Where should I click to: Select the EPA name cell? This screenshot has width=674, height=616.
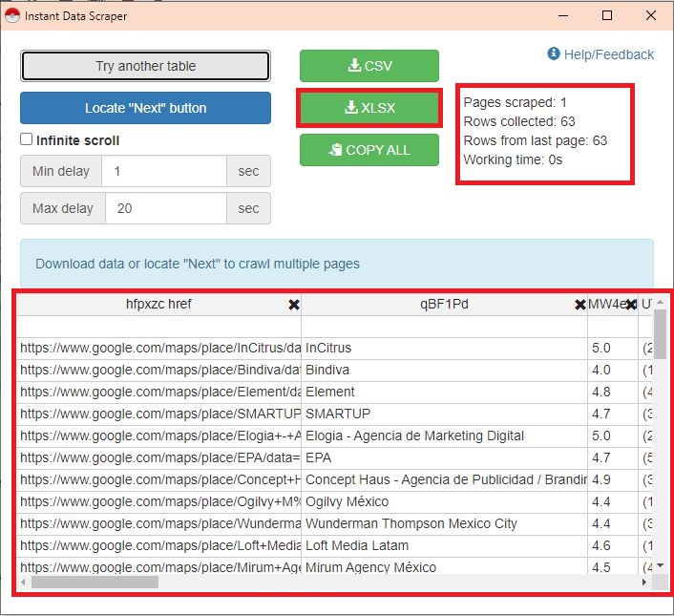click(x=444, y=457)
